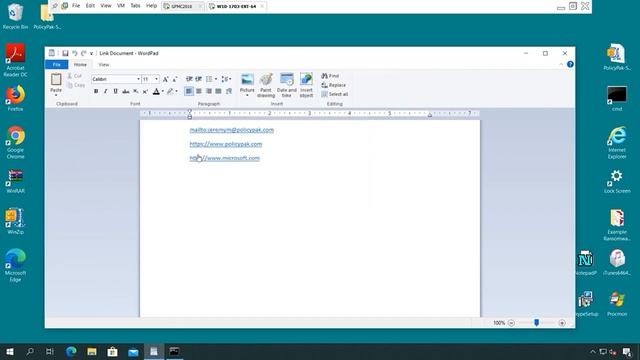Open the text color dropdown arrow
Image resolution: width=640 pixels, height=360 pixels.
162,91
